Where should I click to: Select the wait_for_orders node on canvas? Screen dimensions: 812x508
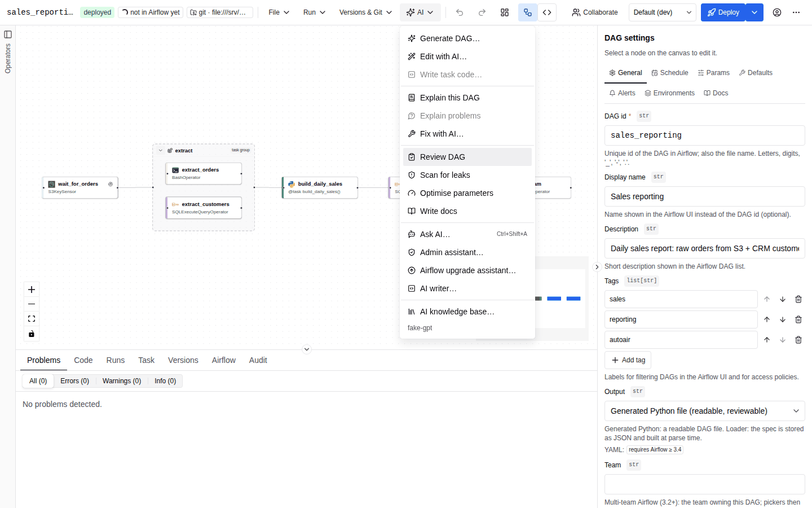click(x=80, y=187)
